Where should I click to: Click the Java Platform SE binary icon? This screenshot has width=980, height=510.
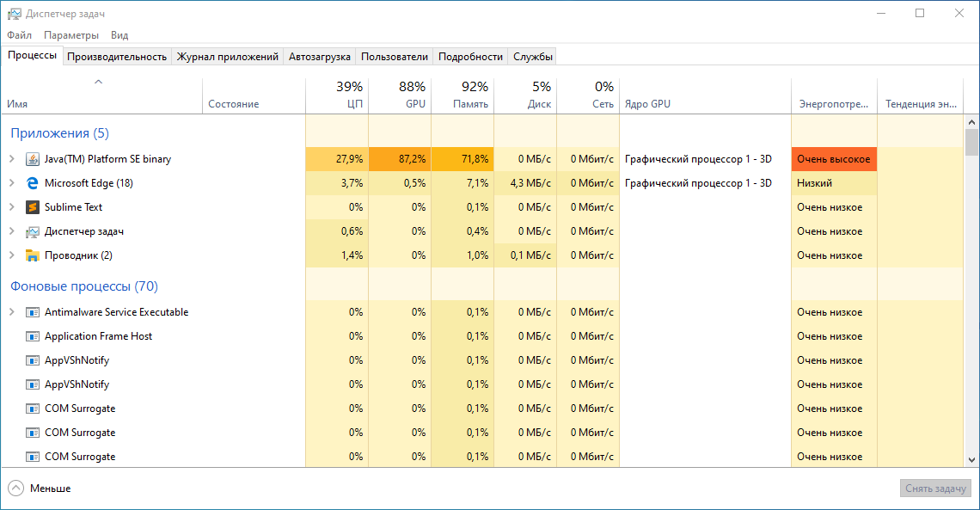pyautogui.click(x=33, y=159)
